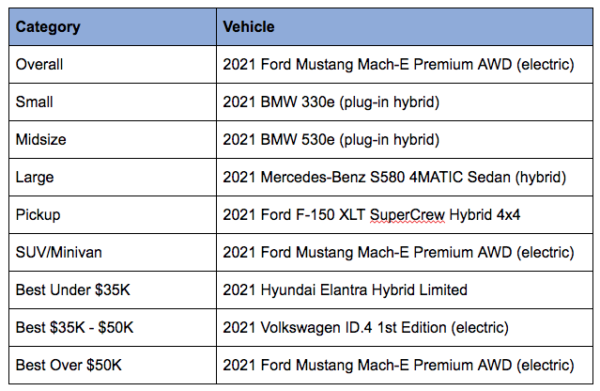
Task: Click the Volkswagen ID.4 1st Edition cell
Action: [x=404, y=327]
